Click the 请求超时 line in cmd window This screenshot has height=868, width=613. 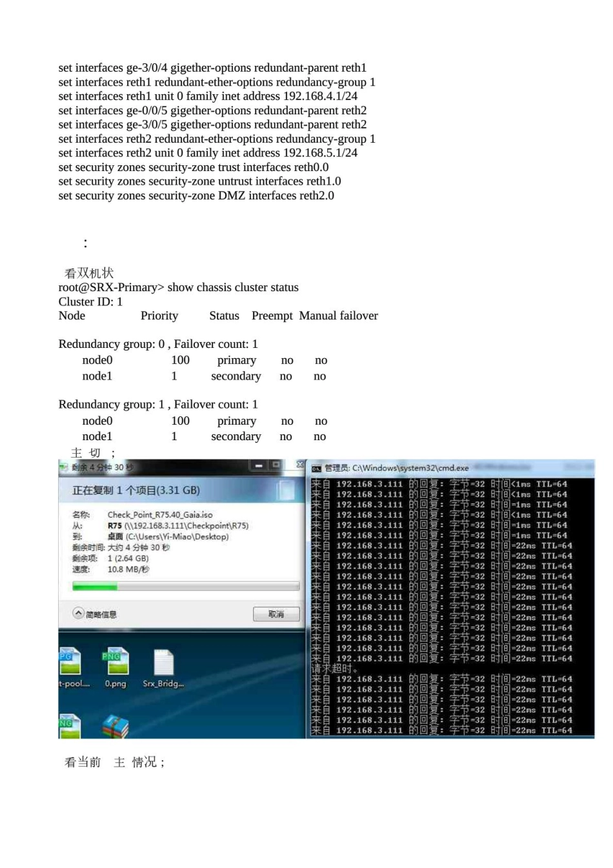point(334,669)
